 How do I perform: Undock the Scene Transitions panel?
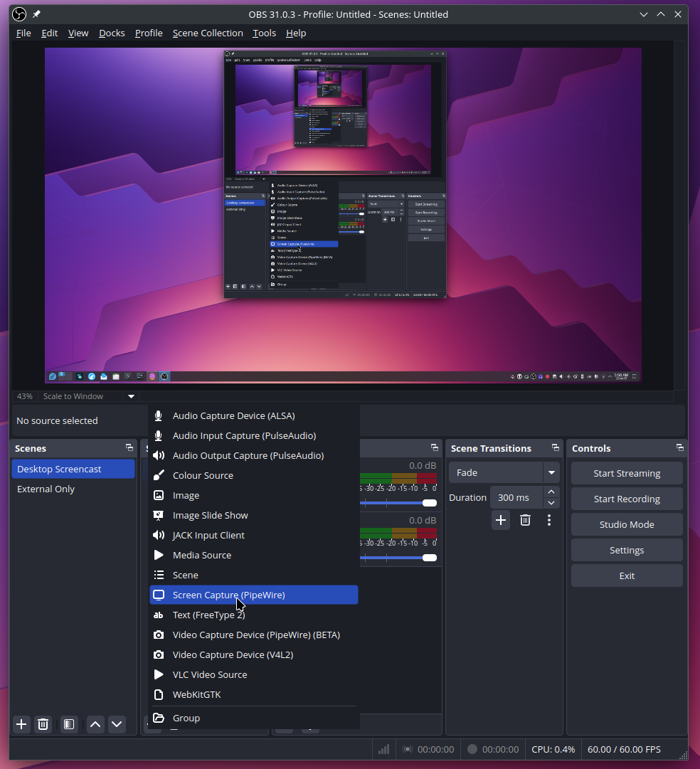(x=556, y=447)
